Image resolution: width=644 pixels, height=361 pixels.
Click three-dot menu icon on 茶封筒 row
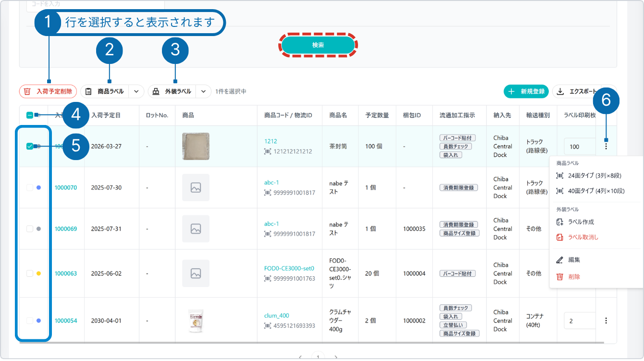click(606, 146)
